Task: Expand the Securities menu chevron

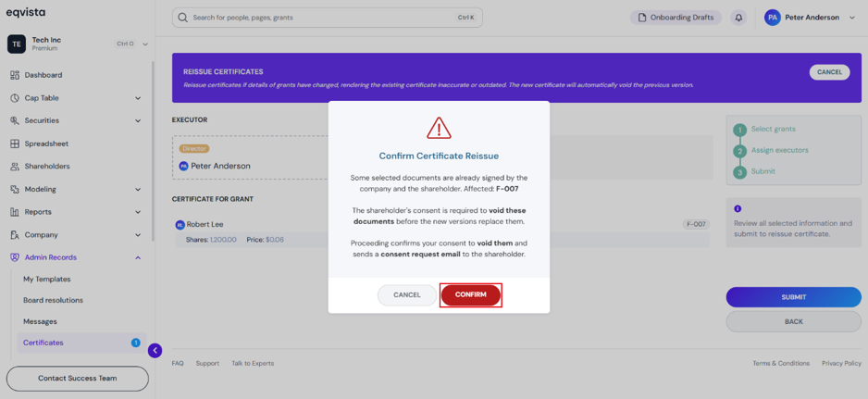Action: pyautogui.click(x=138, y=120)
